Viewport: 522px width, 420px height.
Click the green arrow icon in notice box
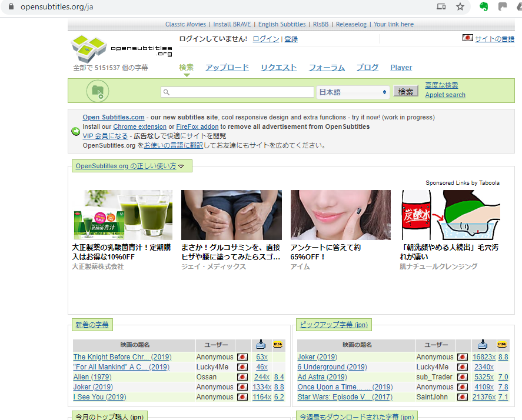pyautogui.click(x=76, y=131)
